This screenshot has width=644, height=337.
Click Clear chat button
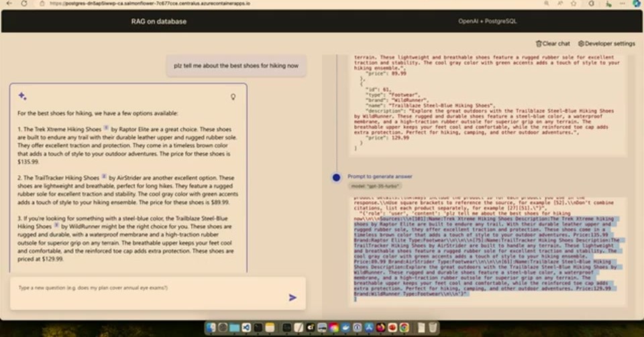coord(553,44)
